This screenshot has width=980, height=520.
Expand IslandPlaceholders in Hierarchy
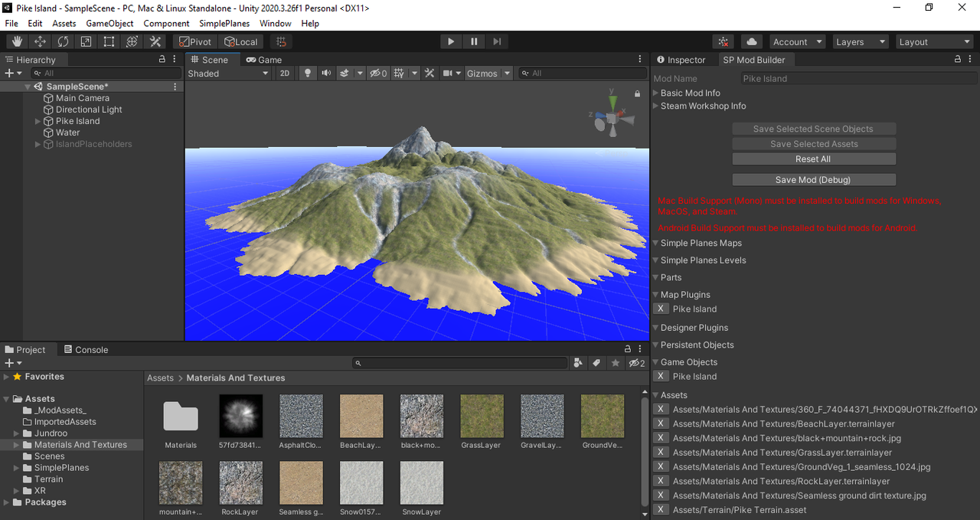pyautogui.click(x=38, y=144)
